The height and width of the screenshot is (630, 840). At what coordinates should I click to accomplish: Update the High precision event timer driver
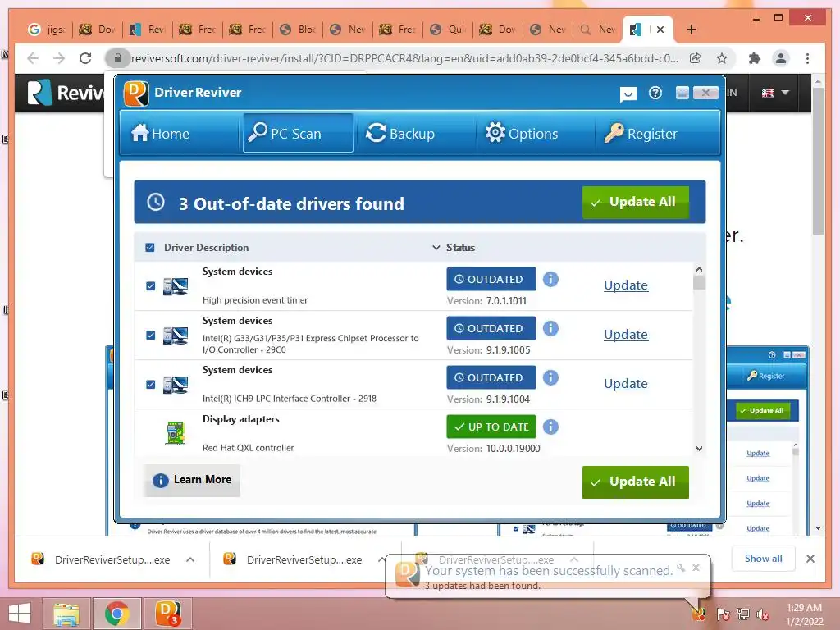pos(626,285)
